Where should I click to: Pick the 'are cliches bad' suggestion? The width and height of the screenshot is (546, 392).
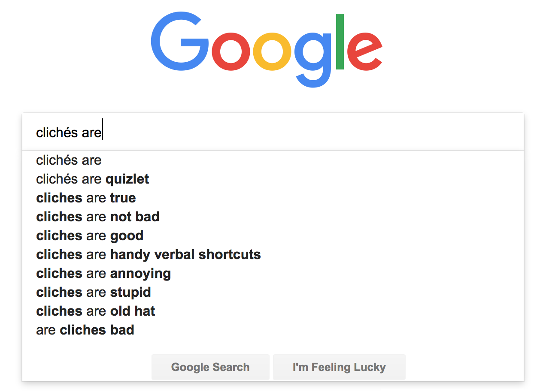coord(85,330)
